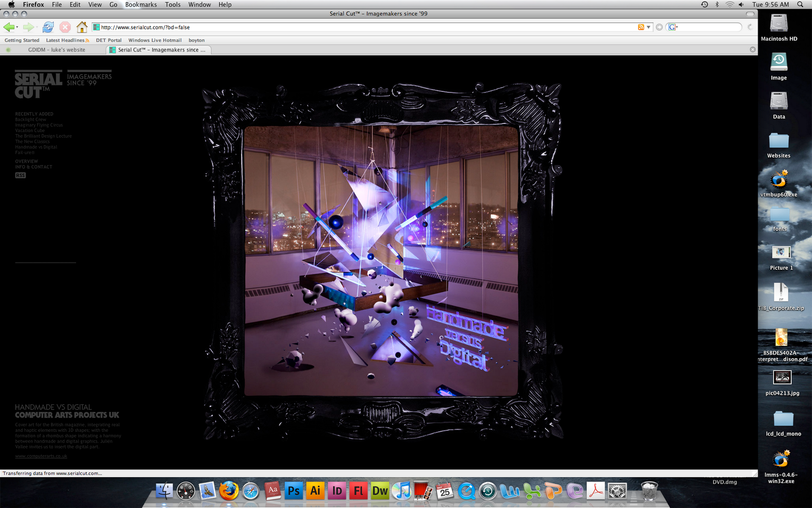Open System Preferences from the Dock

pos(618,491)
